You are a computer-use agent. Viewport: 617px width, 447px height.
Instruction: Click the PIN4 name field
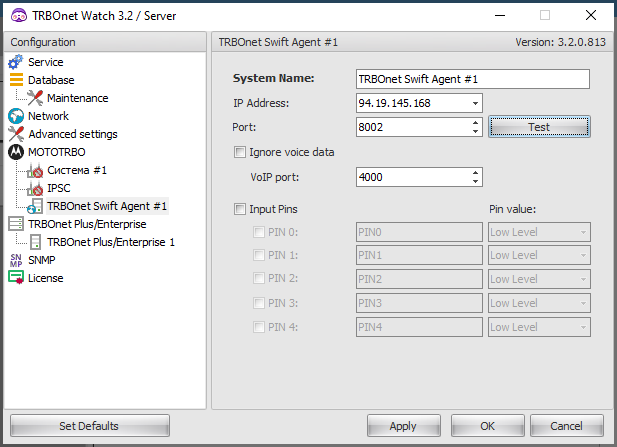[x=419, y=327]
